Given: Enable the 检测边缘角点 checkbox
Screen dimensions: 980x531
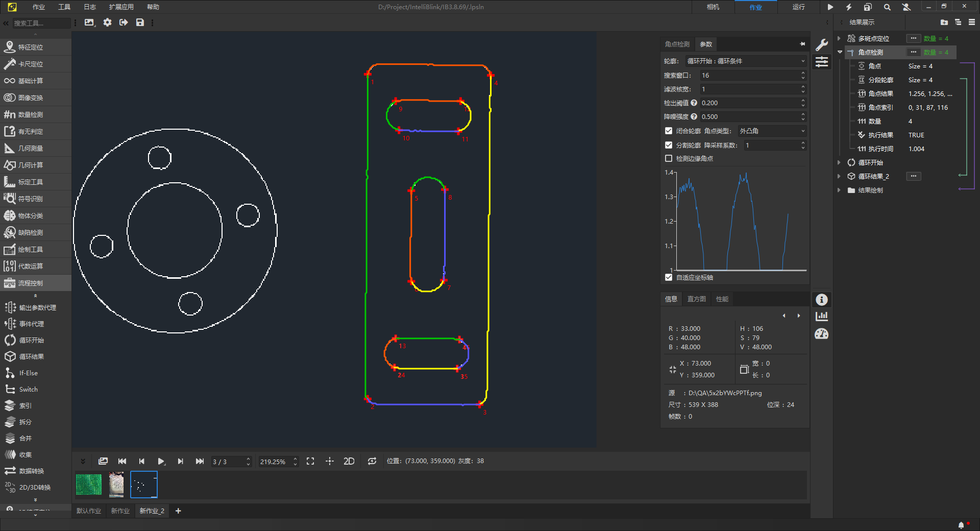Looking at the screenshot, I should click(x=669, y=159).
